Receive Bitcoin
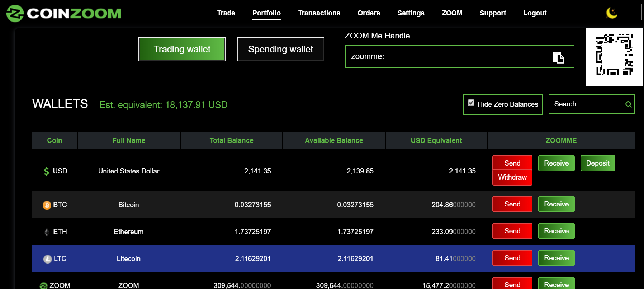 [x=556, y=204]
